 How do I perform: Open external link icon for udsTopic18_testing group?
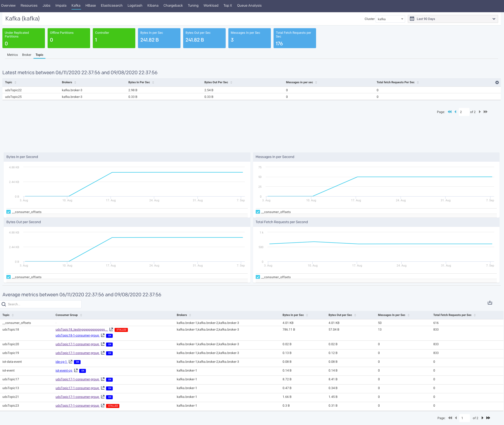pyautogui.click(x=111, y=329)
